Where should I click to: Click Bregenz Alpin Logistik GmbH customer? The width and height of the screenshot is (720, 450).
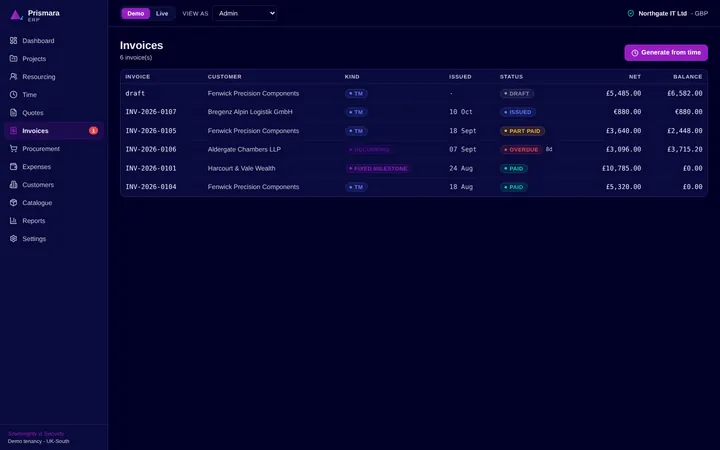pyautogui.click(x=250, y=112)
